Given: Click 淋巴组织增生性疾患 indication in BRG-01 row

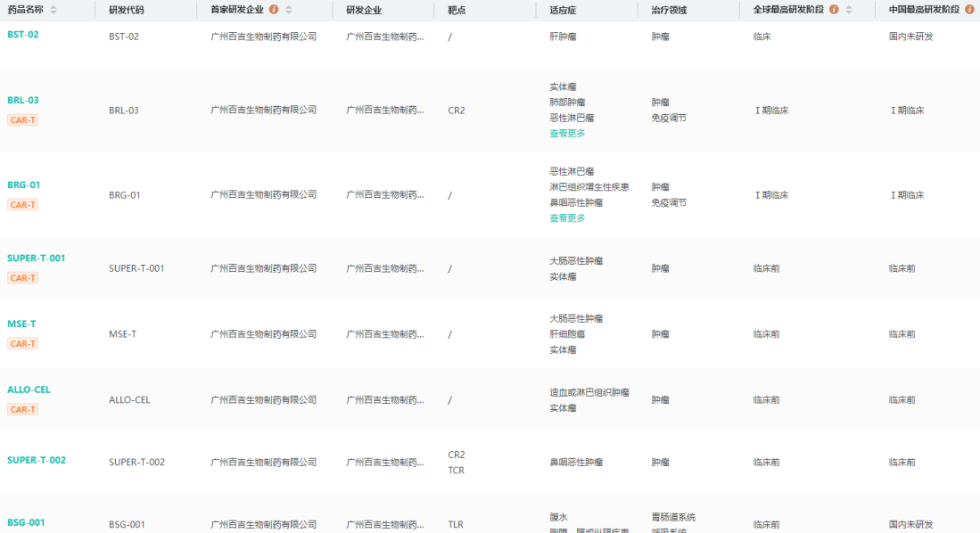Looking at the screenshot, I should tap(589, 187).
